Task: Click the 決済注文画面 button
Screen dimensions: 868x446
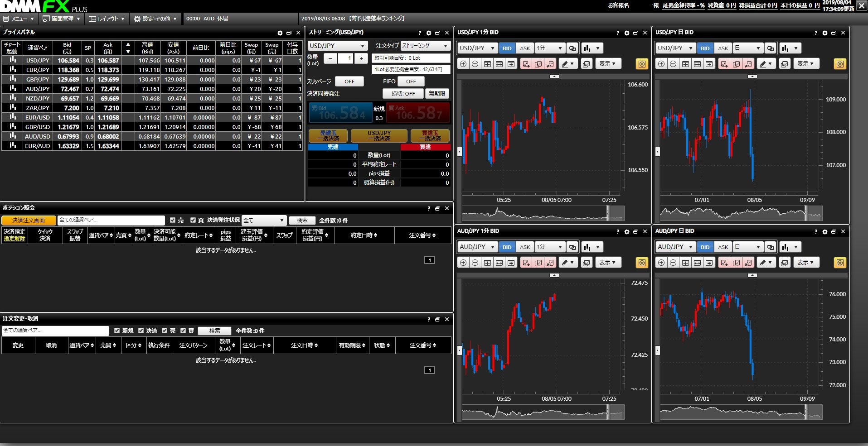Action: click(29, 221)
